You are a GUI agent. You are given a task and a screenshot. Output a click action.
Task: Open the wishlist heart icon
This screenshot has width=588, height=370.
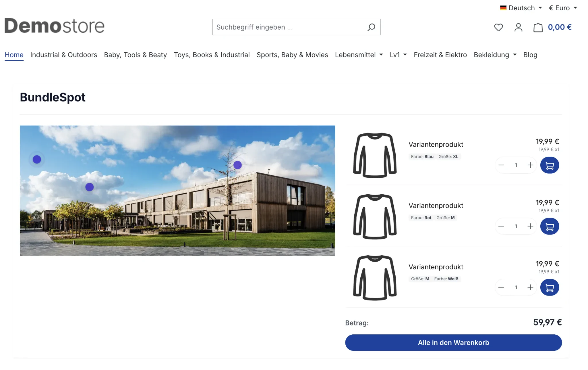pos(498,27)
